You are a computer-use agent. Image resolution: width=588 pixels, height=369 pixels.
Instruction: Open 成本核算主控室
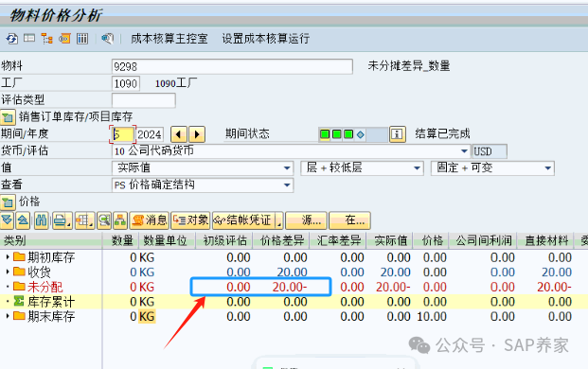pyautogui.click(x=169, y=39)
